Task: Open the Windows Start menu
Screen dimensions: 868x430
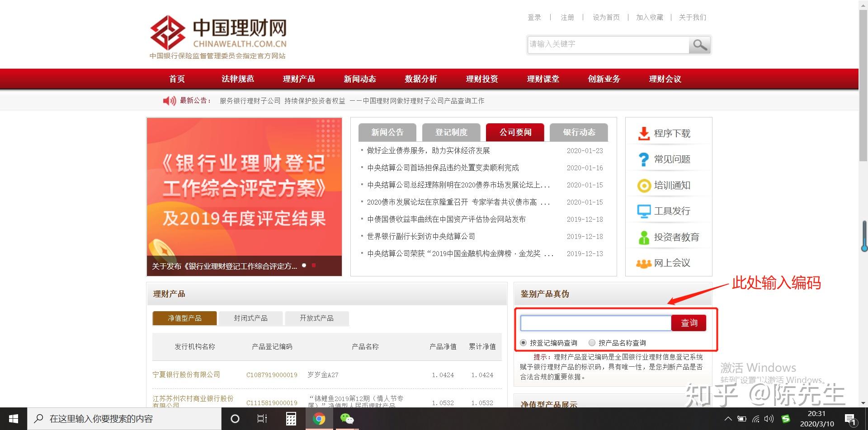Action: tap(14, 419)
